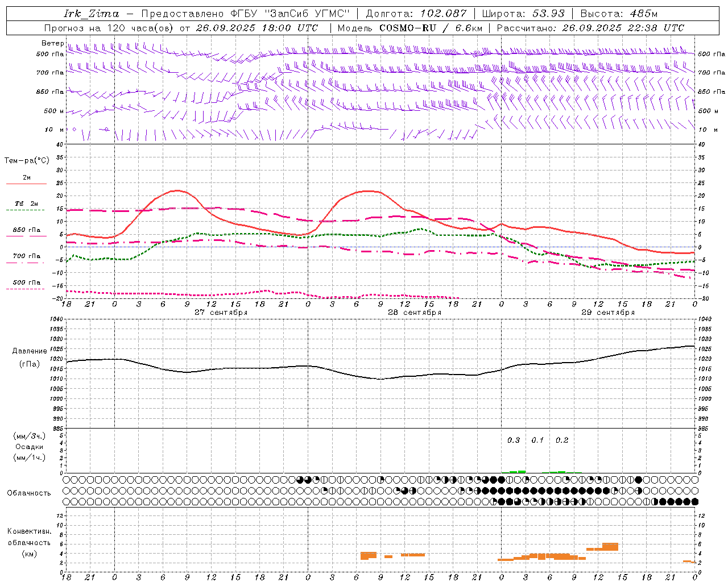The image size is (728, 582).
Task: Click the 0.1 precipitation value label
Action: tap(537, 440)
